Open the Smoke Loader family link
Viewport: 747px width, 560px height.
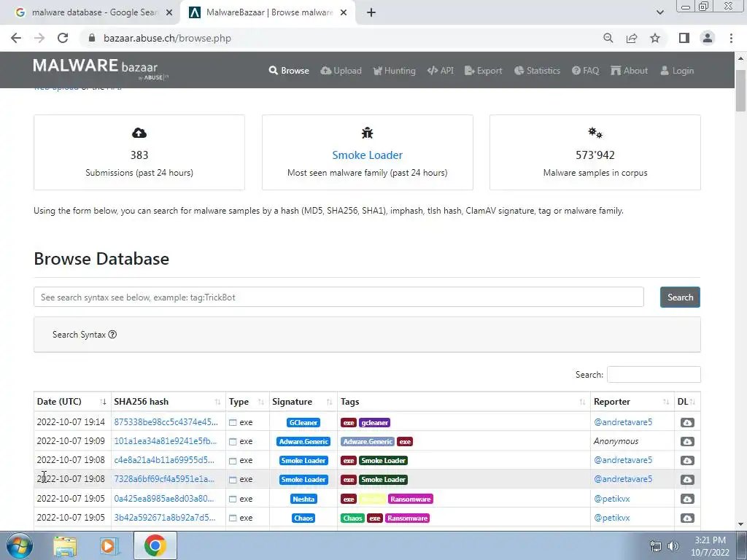(368, 155)
